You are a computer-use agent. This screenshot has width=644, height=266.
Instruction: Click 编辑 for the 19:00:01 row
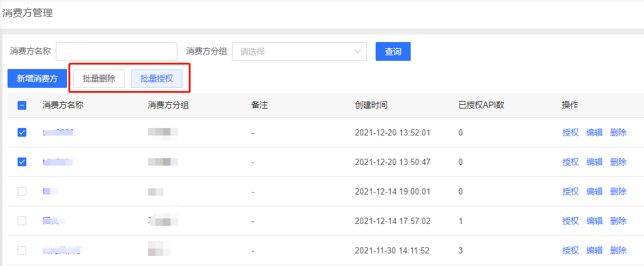(x=594, y=191)
